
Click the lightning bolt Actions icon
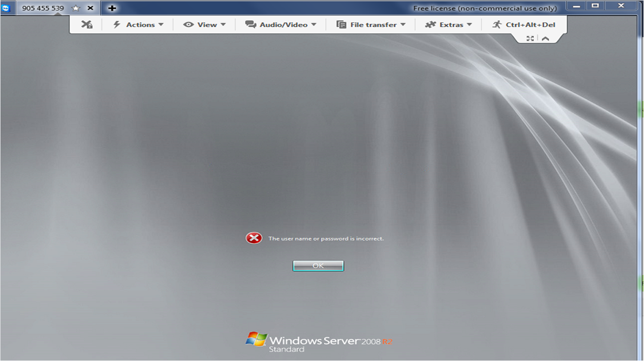click(x=117, y=24)
